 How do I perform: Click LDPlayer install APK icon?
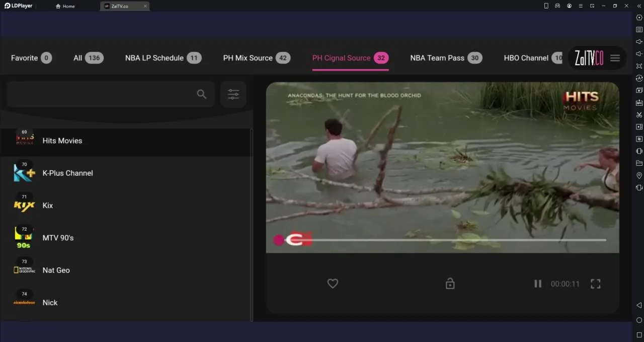click(x=639, y=102)
